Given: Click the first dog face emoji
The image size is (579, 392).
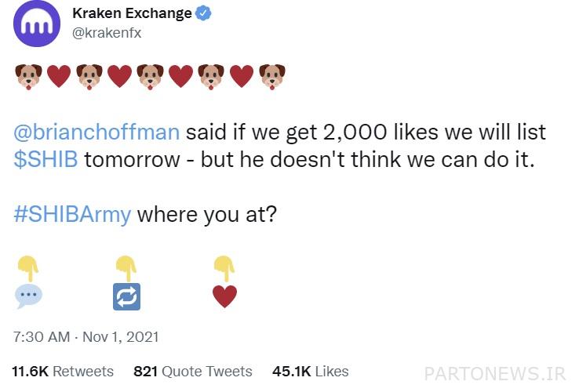Looking at the screenshot, I should [28, 77].
